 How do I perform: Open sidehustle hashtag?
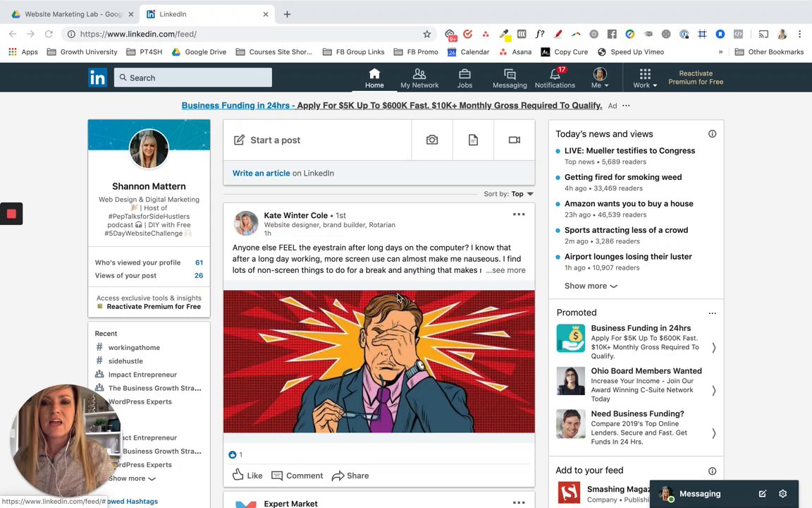(125, 361)
